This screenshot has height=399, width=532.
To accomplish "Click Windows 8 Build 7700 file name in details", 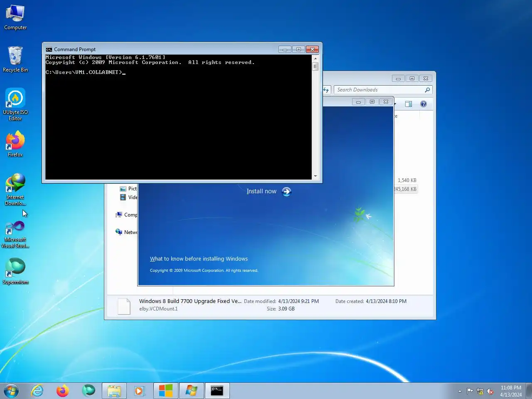I will pos(190,301).
